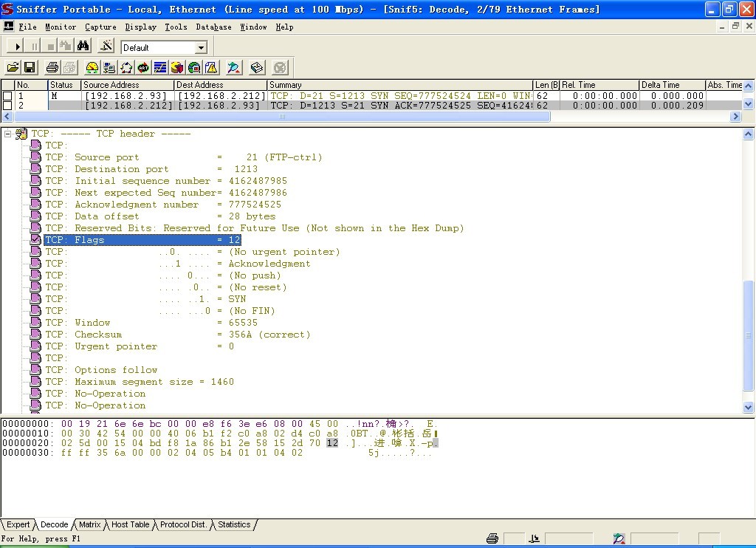Click the Open file folder icon
The width and height of the screenshot is (756, 548).
(13, 67)
